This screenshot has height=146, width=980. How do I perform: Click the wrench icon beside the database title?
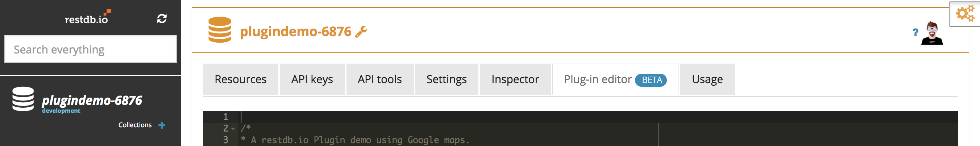[361, 32]
